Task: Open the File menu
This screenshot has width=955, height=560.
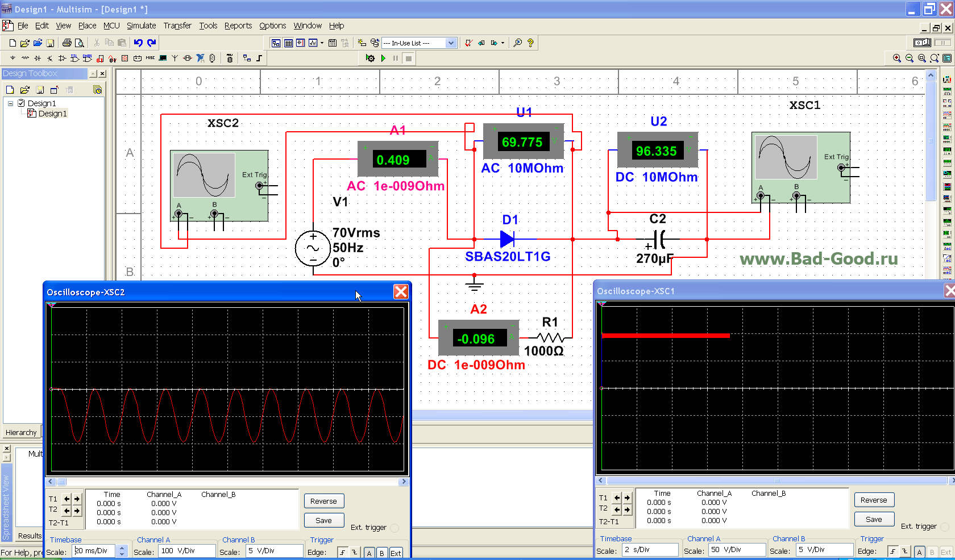Action: (x=23, y=26)
